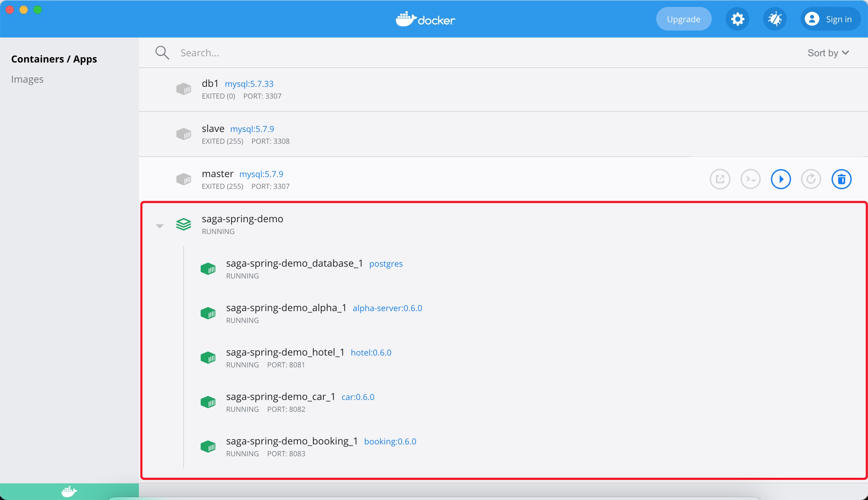Select saga-spring-demo_database_1 container name

pos(294,264)
